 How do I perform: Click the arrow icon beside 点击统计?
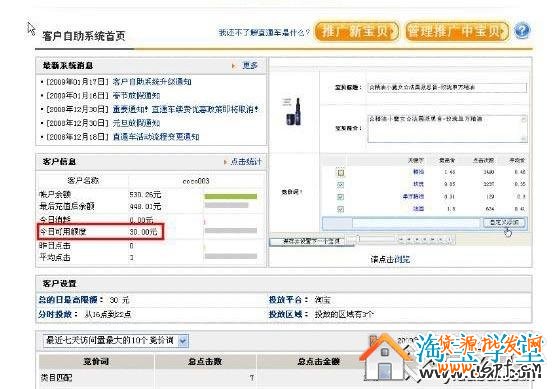(x=225, y=162)
